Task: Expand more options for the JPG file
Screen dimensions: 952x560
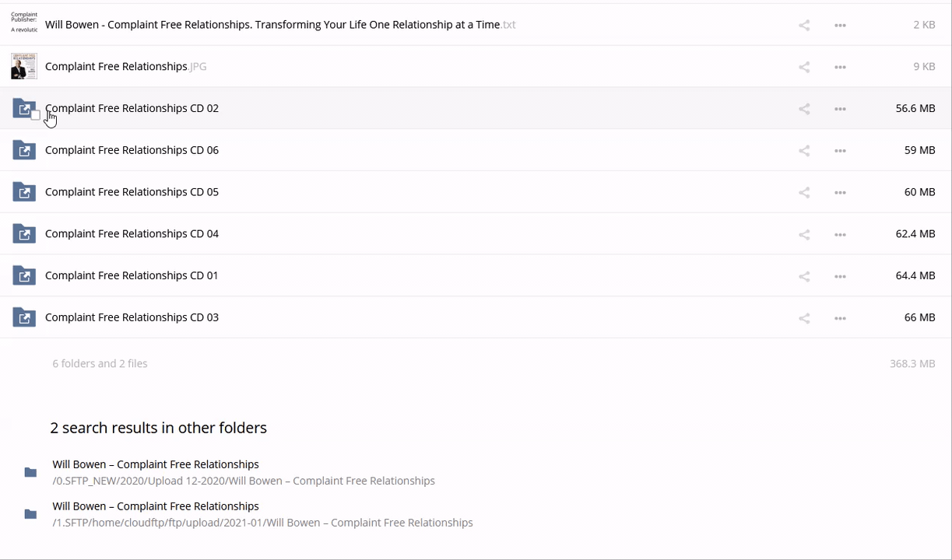Action: pyautogui.click(x=840, y=67)
